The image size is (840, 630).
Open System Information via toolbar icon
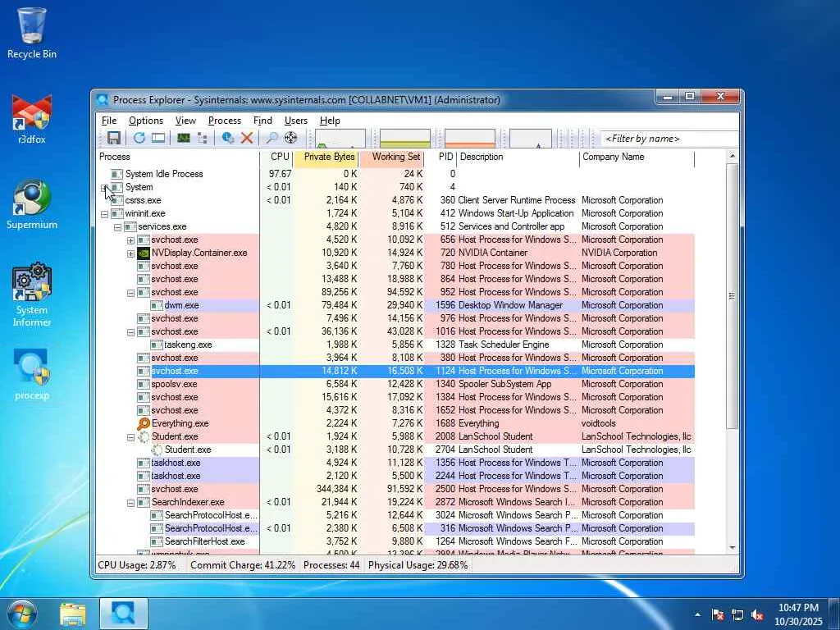(x=184, y=138)
